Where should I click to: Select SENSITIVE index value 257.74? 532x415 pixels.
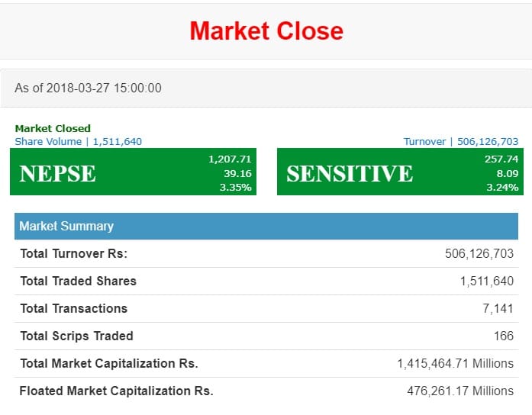point(501,159)
